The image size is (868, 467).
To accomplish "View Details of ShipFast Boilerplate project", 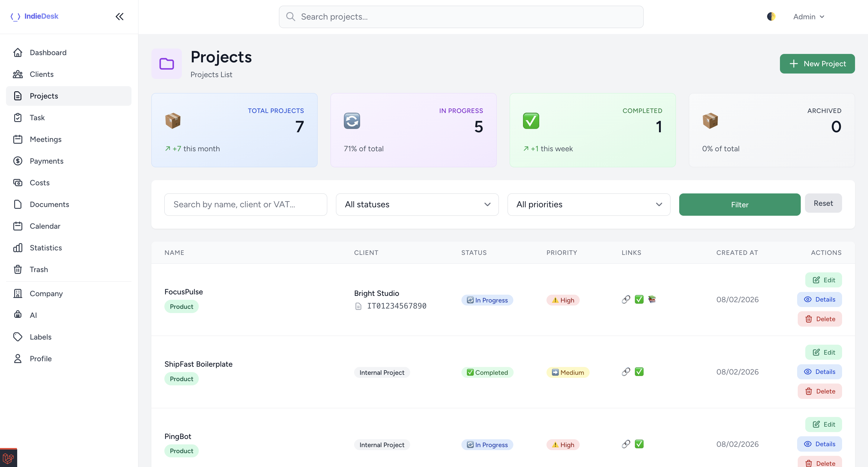I will 819,372.
